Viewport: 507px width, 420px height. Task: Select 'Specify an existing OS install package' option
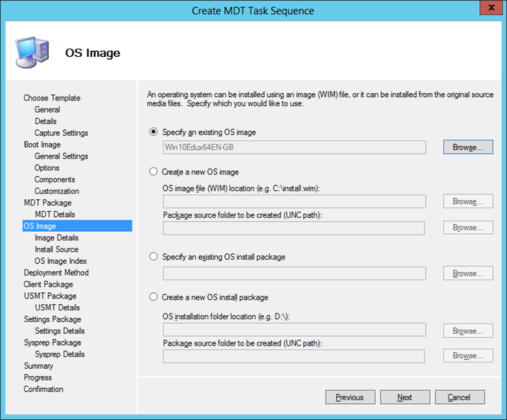(153, 257)
